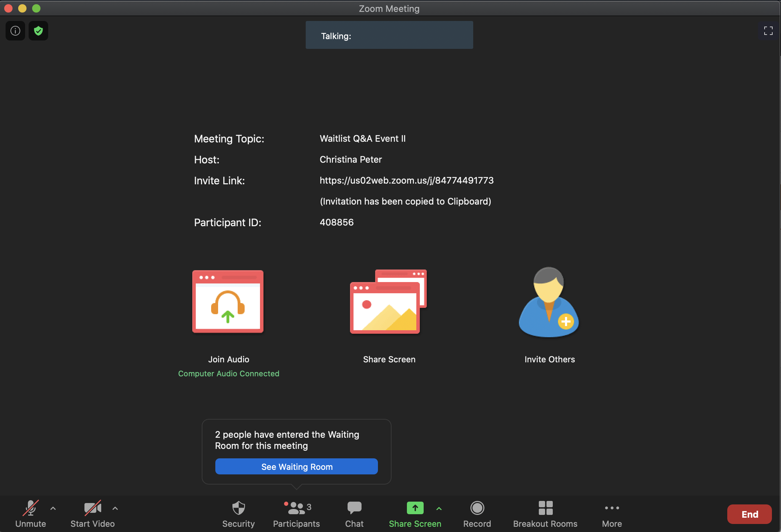This screenshot has width=781, height=532.
Task: Enter full screen mode
Action: tap(768, 31)
